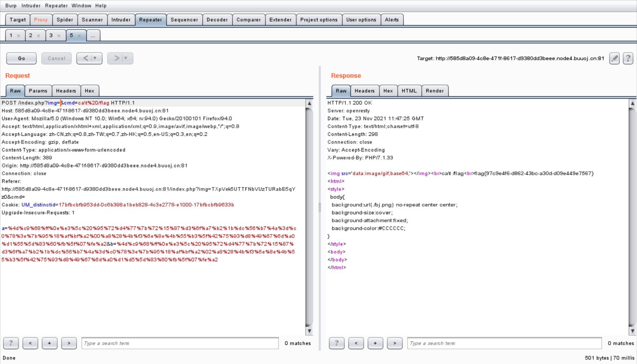Click response search plus options button
This screenshot has height=364, width=637.
[x=375, y=343]
